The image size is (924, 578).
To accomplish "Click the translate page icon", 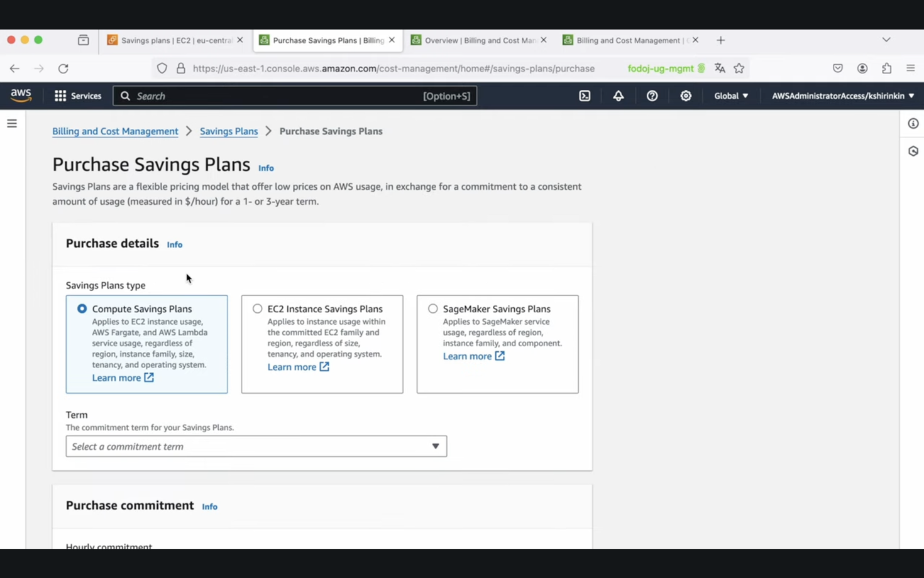I will click(720, 68).
